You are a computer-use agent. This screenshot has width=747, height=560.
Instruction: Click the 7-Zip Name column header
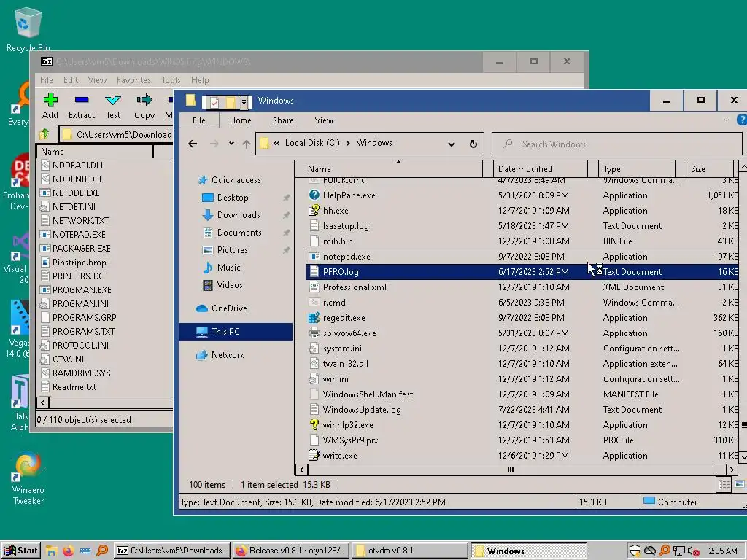point(95,152)
